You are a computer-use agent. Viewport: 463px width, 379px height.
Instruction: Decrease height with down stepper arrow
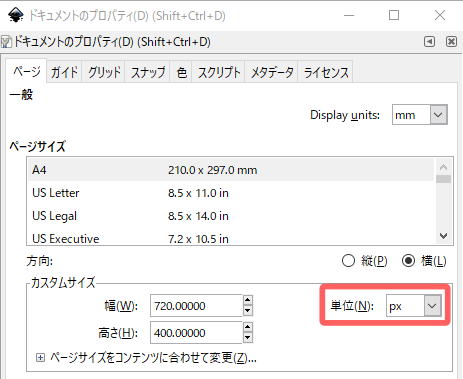[x=248, y=338]
